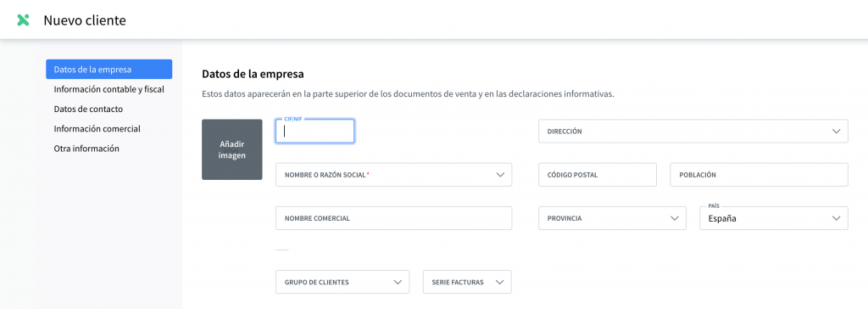Open Información comercial section
The image size is (868, 309).
97,129
